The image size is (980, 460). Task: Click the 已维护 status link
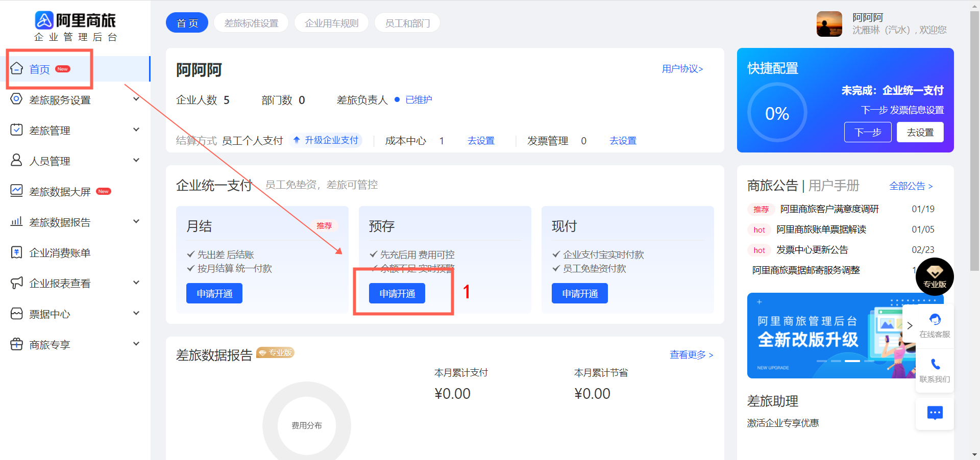[x=419, y=100]
